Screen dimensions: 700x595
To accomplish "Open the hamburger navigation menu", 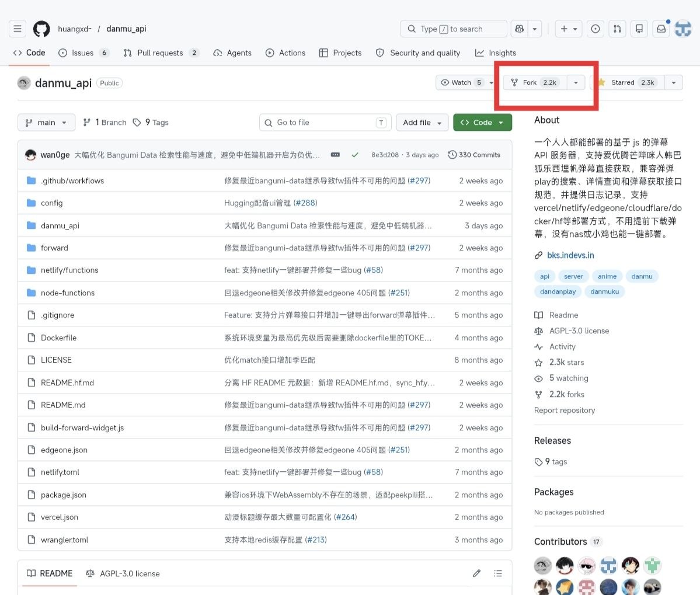I will 18,29.
